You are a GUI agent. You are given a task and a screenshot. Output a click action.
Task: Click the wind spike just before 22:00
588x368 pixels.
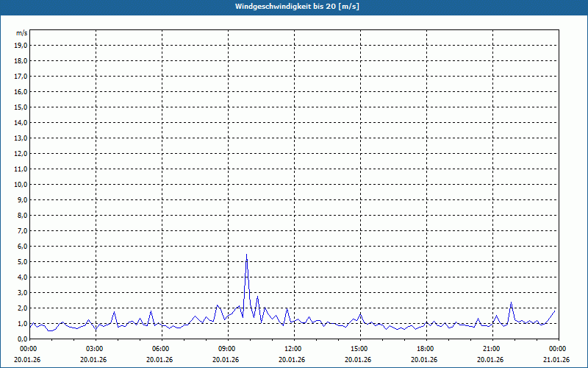[511, 302]
